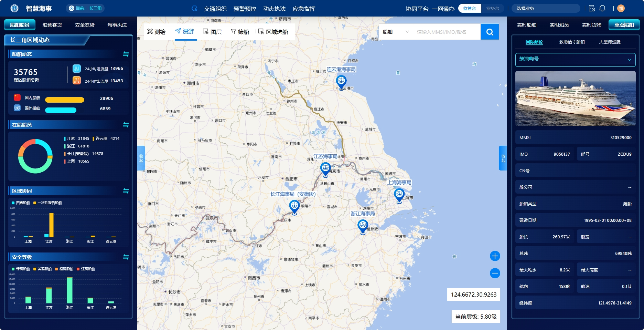Click the 24小时进流量 inflow icon
This screenshot has width=644, height=330.
[x=76, y=69]
